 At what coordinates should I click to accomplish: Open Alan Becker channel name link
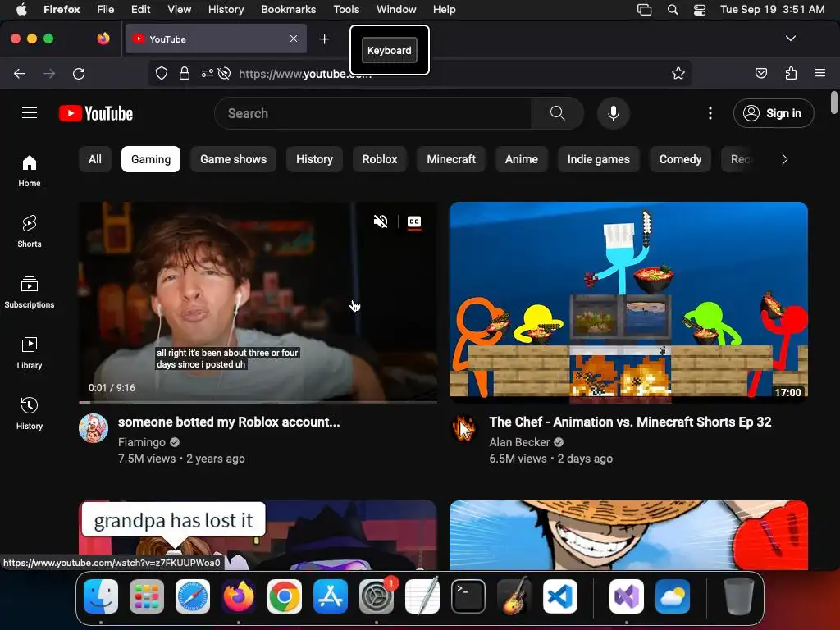tap(519, 442)
